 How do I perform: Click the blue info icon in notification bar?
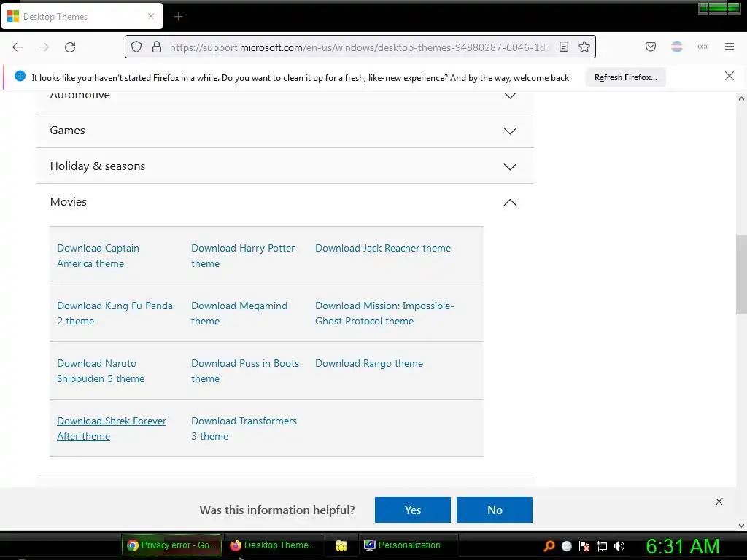click(20, 76)
